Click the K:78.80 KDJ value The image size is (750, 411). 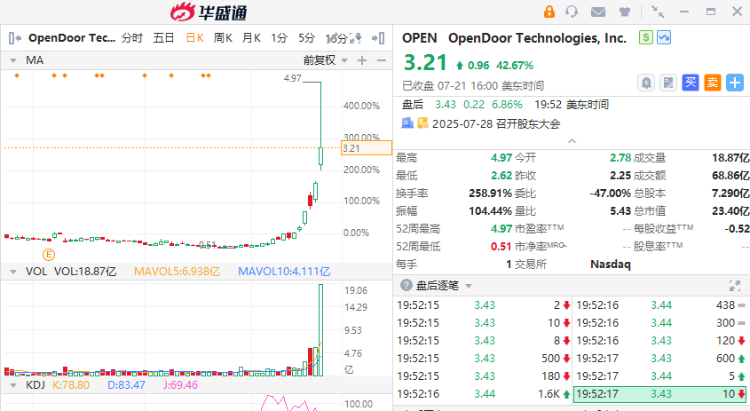[x=71, y=385]
